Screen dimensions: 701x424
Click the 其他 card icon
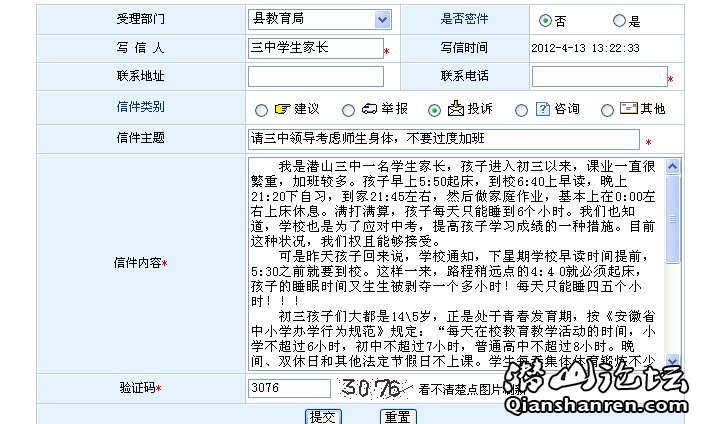(x=629, y=108)
